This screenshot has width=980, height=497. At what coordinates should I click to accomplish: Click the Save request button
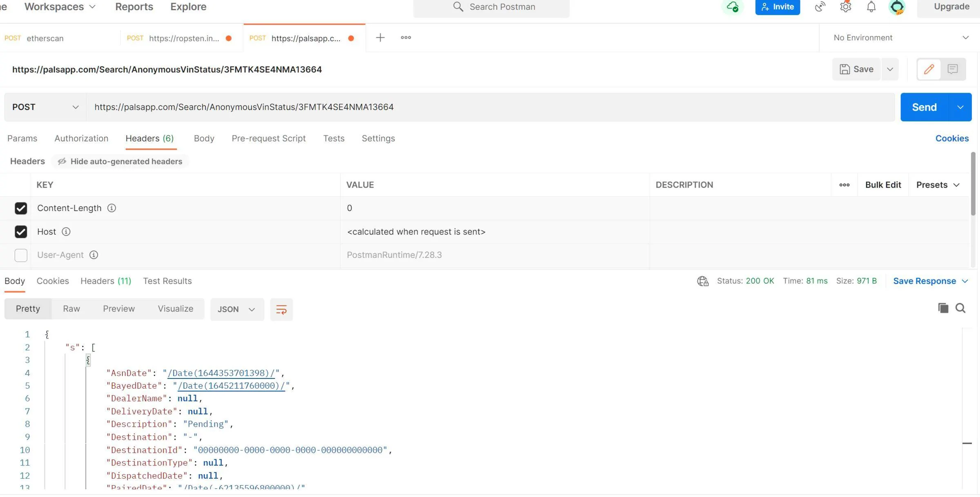[856, 69]
